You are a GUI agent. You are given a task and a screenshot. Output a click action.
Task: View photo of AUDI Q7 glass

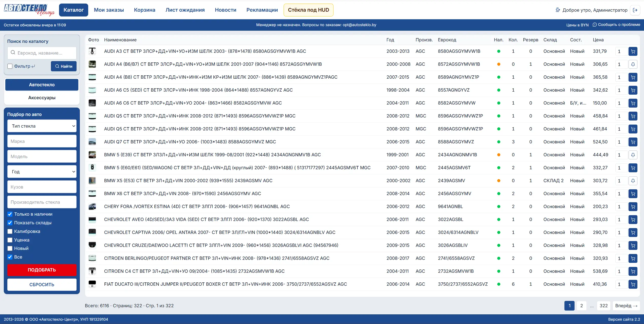[x=92, y=142]
